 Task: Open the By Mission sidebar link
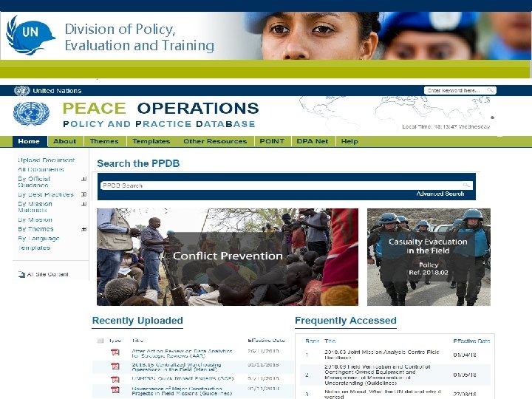pos(35,219)
